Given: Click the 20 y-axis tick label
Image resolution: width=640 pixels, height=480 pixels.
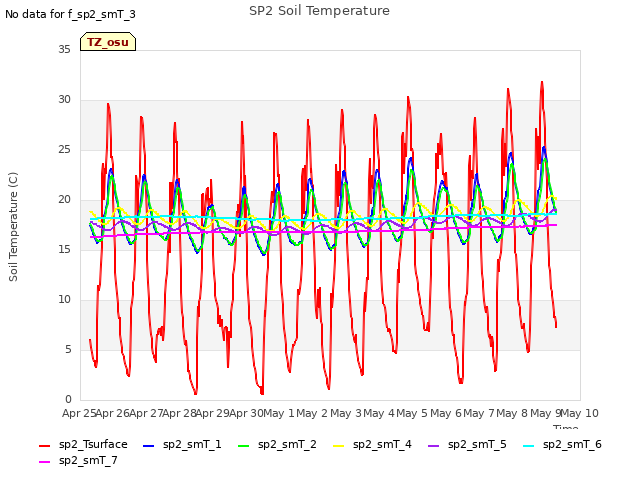Looking at the screenshot, I should click(x=64, y=200).
